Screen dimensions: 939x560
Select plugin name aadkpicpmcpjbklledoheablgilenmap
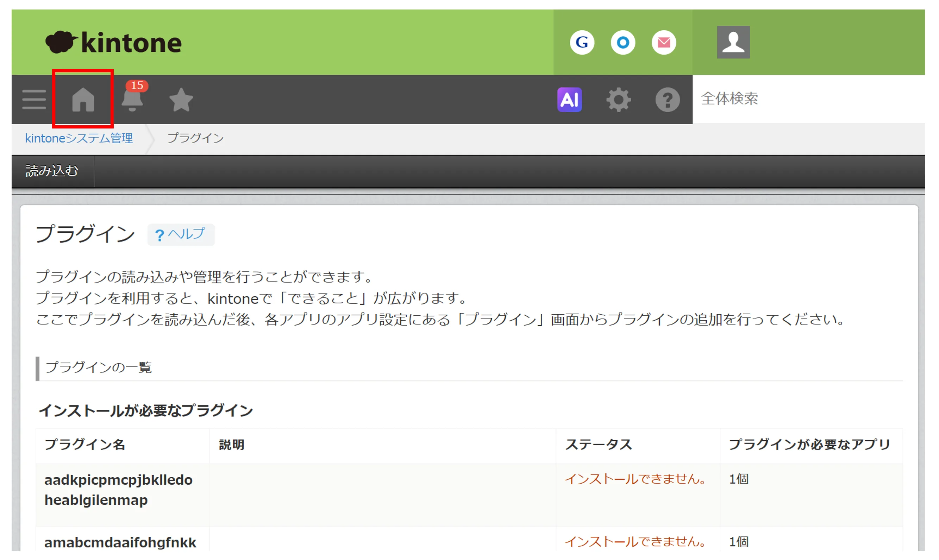(x=119, y=490)
